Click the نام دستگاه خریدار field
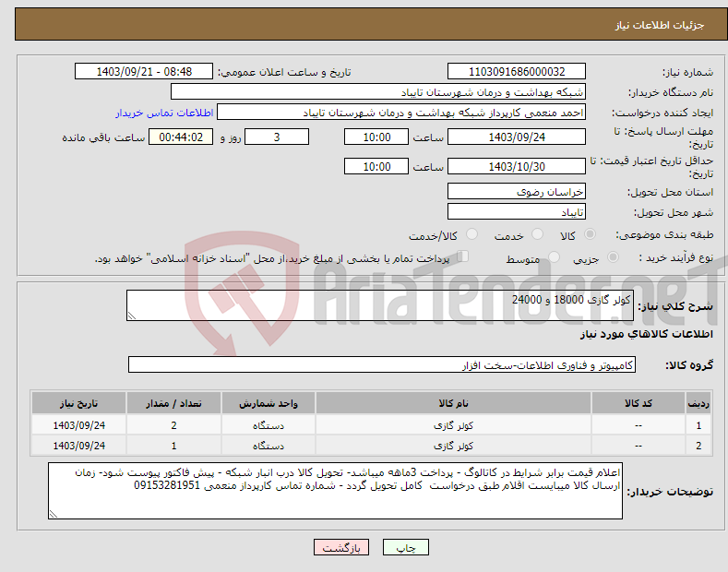728x572 pixels. 378,91
